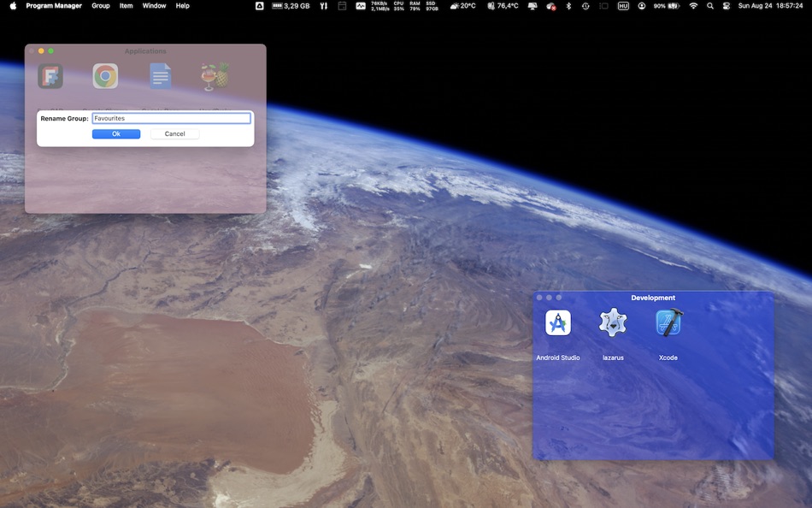Select the Google Docs document icon in Applications

(x=161, y=76)
